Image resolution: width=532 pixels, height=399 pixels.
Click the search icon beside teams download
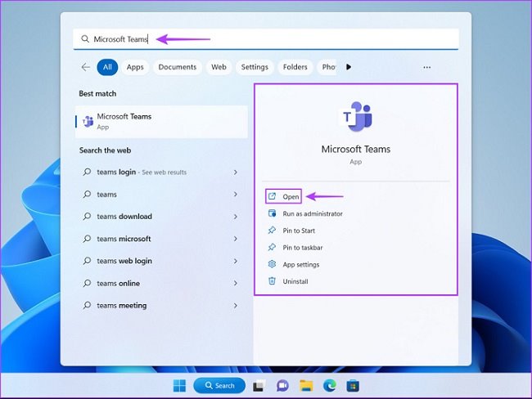[x=87, y=216]
